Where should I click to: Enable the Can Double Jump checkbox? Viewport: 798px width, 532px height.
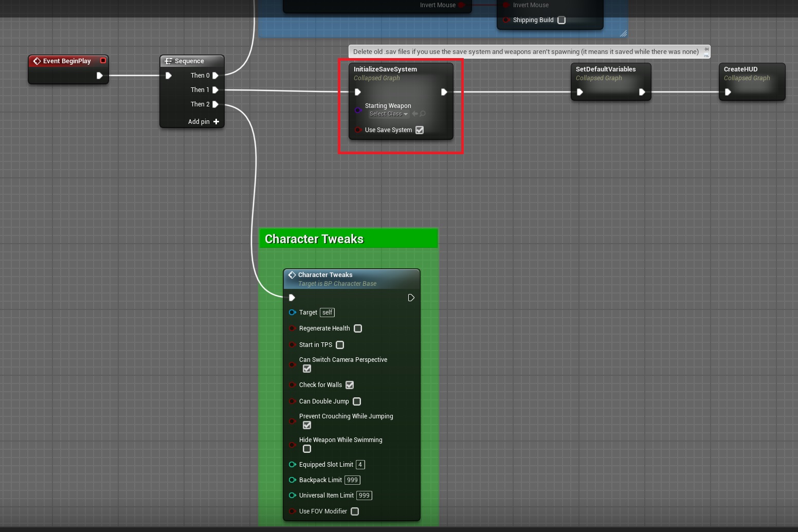coord(357,401)
